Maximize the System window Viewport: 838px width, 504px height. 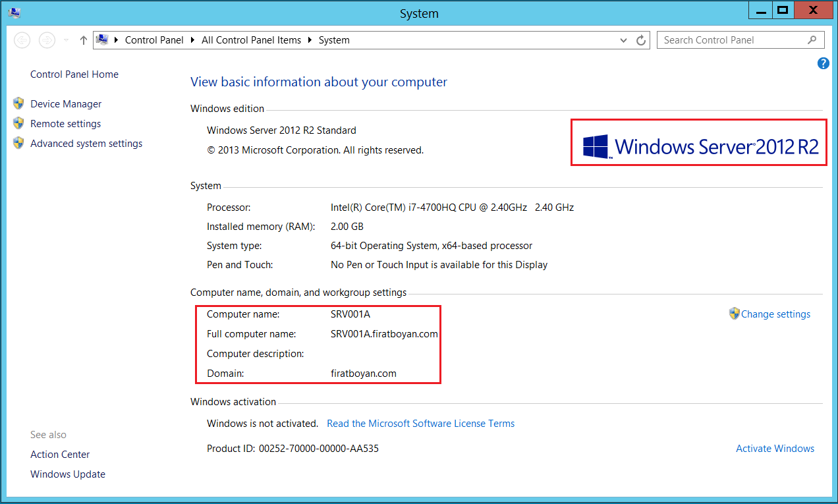(782, 10)
